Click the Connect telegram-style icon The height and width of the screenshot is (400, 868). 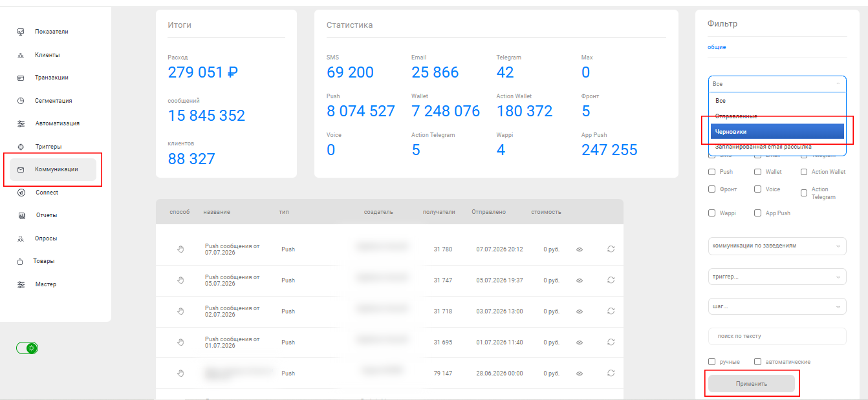tap(21, 193)
